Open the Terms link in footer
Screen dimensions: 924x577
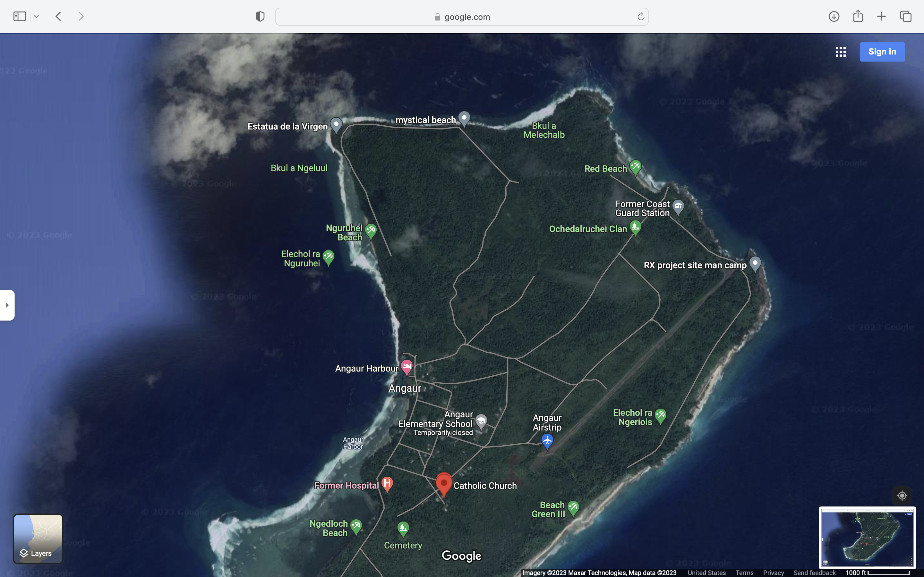click(x=744, y=573)
